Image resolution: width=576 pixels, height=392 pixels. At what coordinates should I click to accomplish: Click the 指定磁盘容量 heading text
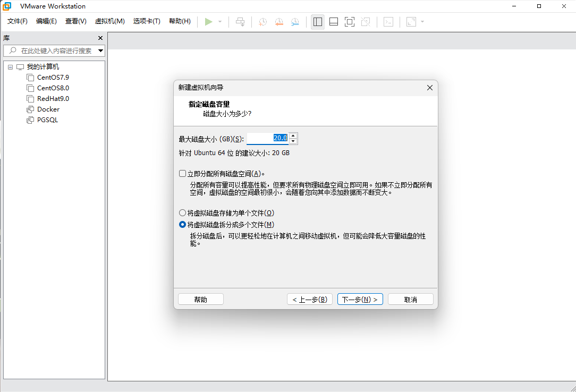(x=209, y=104)
